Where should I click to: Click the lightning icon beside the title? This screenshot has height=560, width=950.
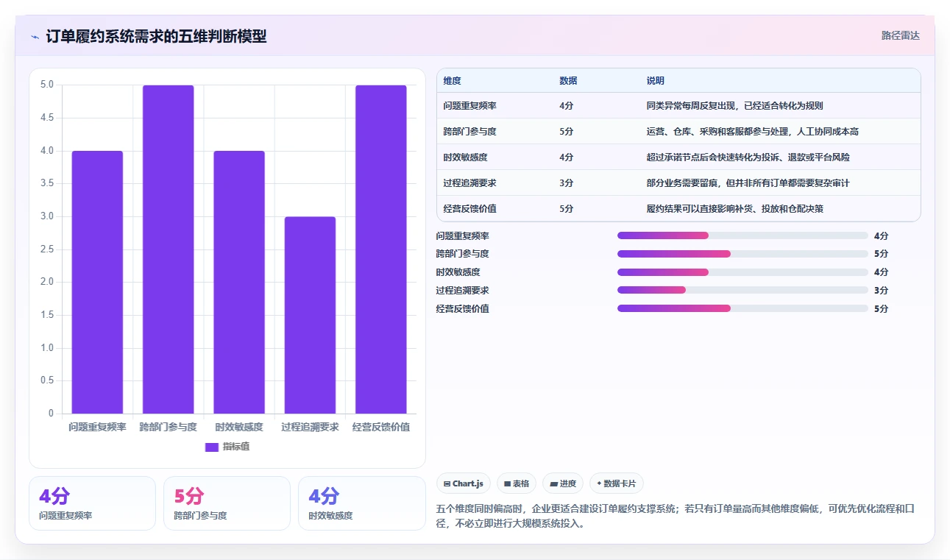(35, 37)
